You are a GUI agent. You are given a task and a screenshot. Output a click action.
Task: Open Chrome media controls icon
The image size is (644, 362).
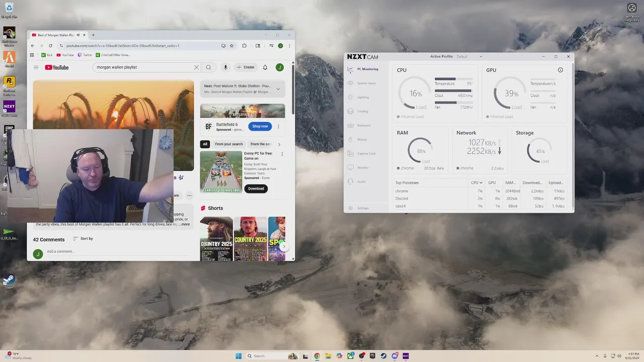pos(271,46)
